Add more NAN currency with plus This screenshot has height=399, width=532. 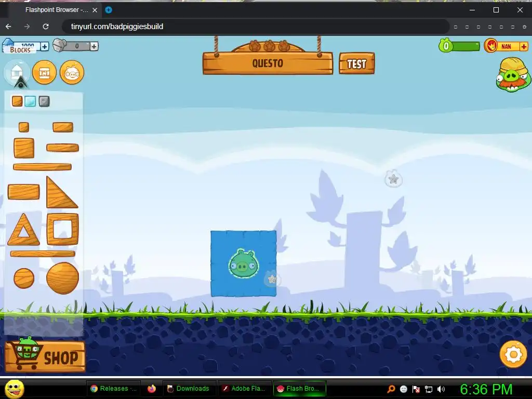pos(524,46)
